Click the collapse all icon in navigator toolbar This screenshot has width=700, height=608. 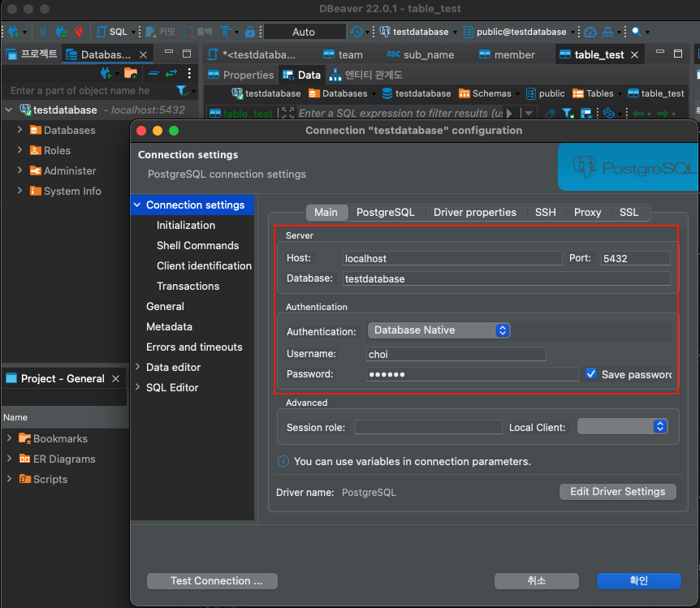pyautogui.click(x=153, y=73)
